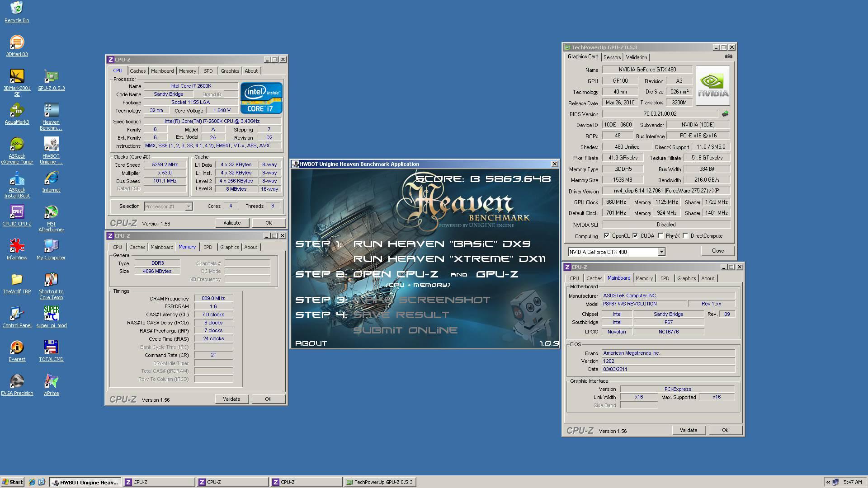Launch ASRock InstantBoot shortcut

pos(17,184)
